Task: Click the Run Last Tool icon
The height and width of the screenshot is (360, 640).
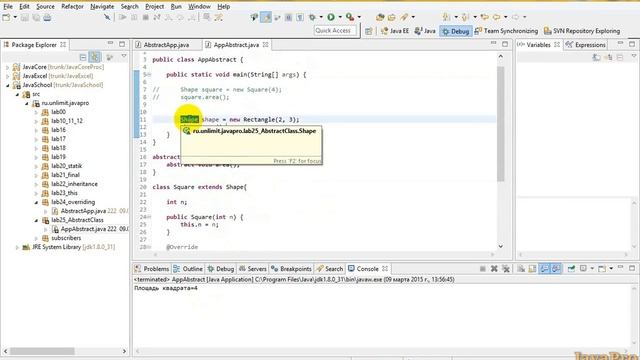Action: [350, 17]
